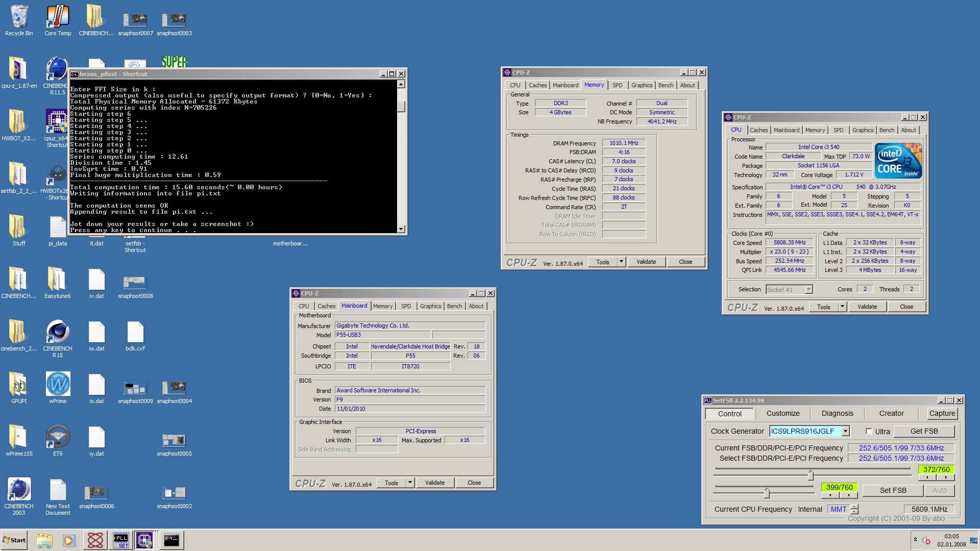The image size is (980, 551).
Task: Open the ET6 desktop shortcut
Action: tap(58, 437)
